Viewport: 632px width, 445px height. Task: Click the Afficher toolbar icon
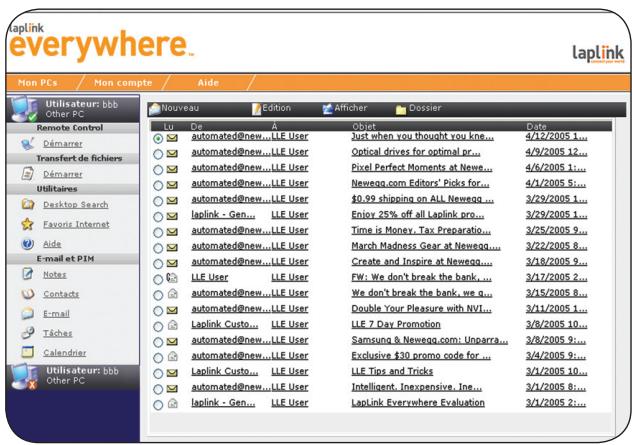tap(327, 109)
